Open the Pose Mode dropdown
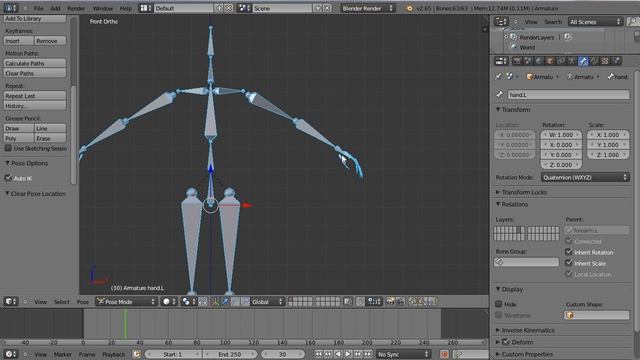Viewport: 640px width, 360px height. pos(126,302)
